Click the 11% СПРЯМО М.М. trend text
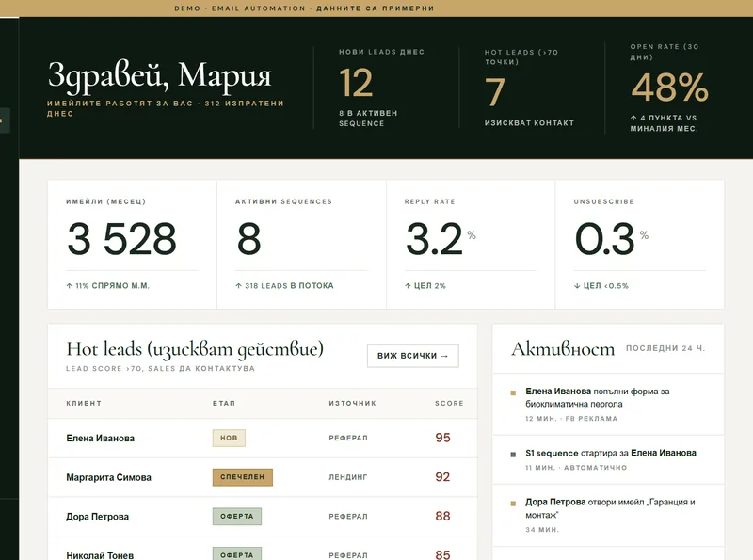The height and width of the screenshot is (560, 753). click(x=108, y=286)
